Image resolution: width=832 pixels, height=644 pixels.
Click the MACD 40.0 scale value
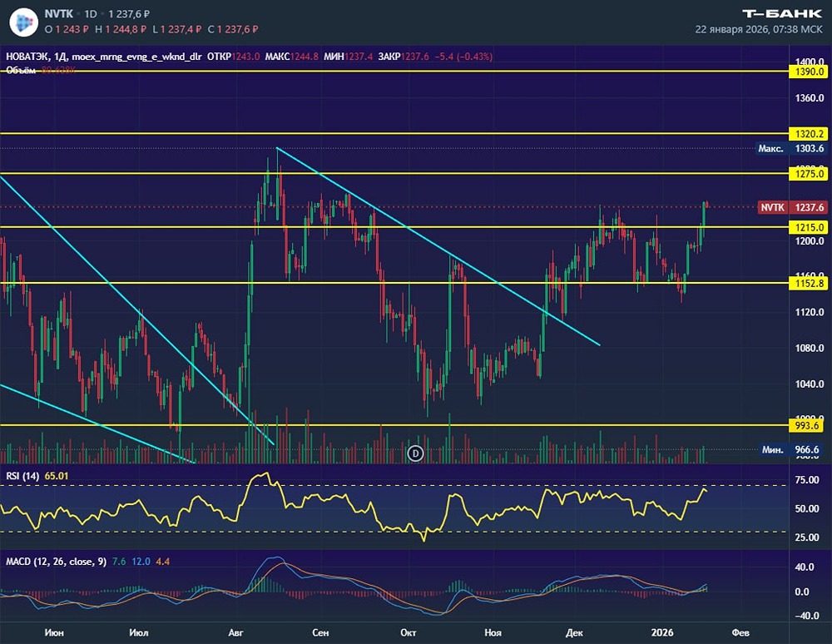click(805, 567)
